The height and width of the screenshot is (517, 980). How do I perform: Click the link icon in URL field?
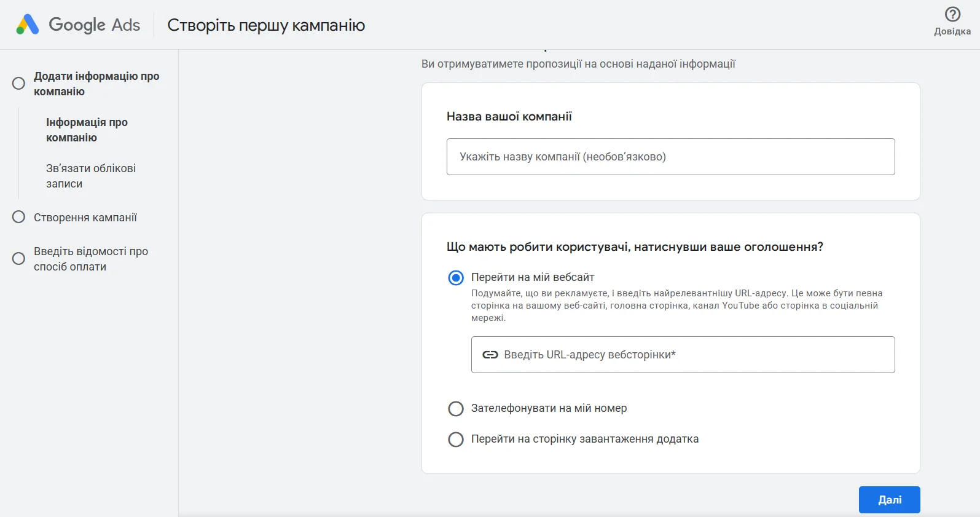(x=490, y=355)
